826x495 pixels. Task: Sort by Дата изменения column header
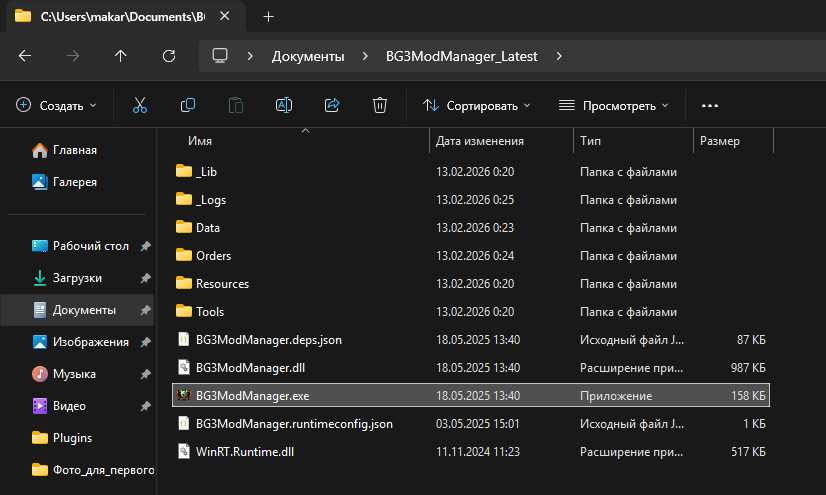click(x=481, y=141)
